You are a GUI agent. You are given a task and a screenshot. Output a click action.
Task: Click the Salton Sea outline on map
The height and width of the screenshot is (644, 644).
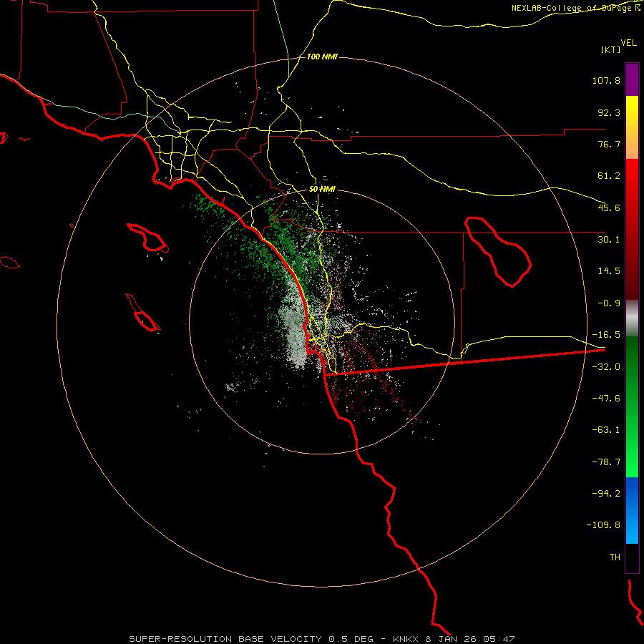coord(498,252)
